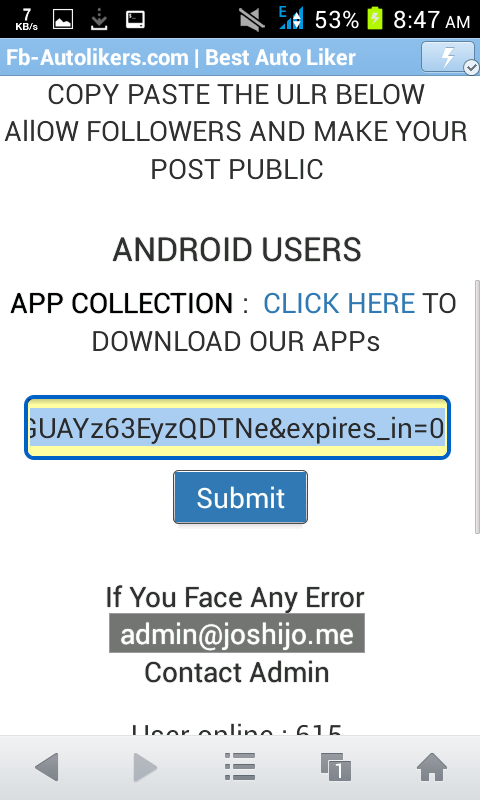Tap the muted sound status icon
The width and height of the screenshot is (480, 800).
[x=251, y=19]
